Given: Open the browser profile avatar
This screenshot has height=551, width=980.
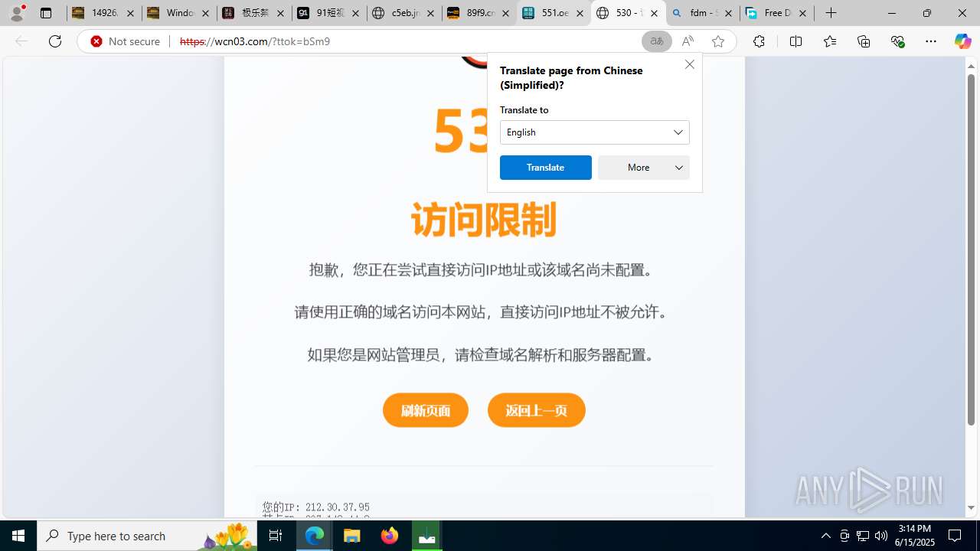Looking at the screenshot, I should coord(17,13).
